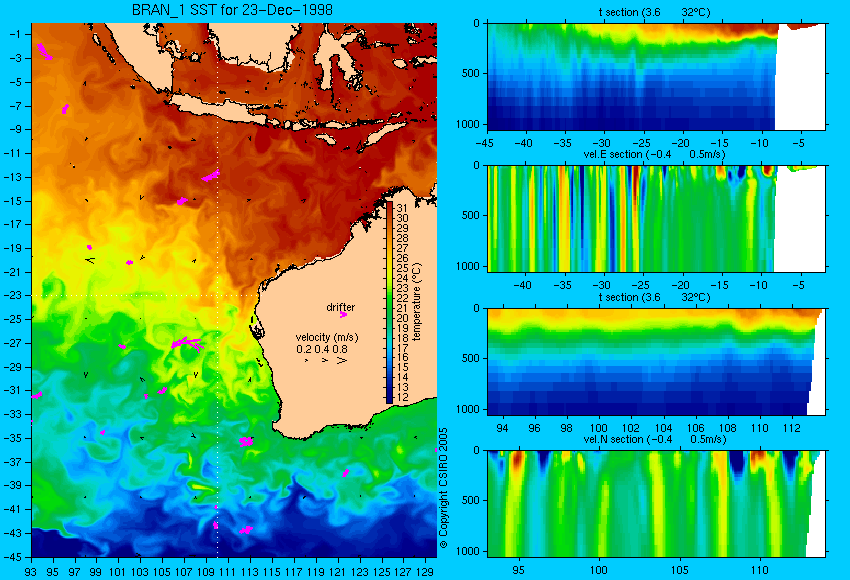The width and height of the screenshot is (850, 580).
Task: Click the 'drifter' legend label
Action: point(340,307)
